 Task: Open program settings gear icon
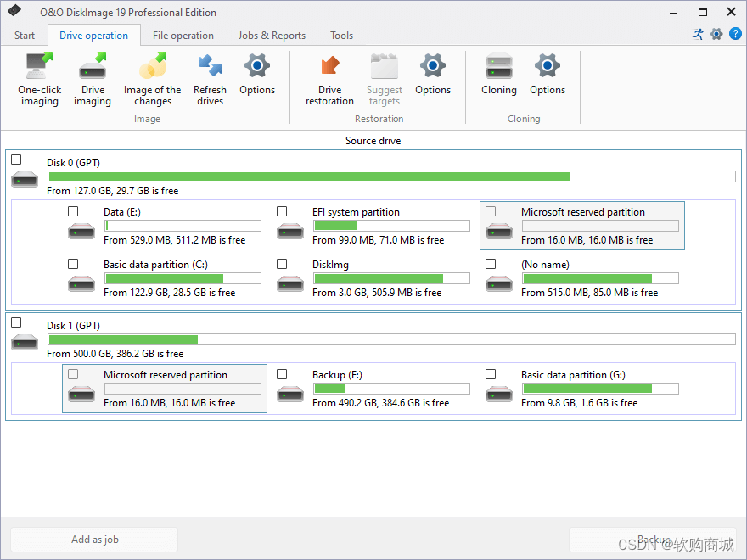click(x=716, y=34)
